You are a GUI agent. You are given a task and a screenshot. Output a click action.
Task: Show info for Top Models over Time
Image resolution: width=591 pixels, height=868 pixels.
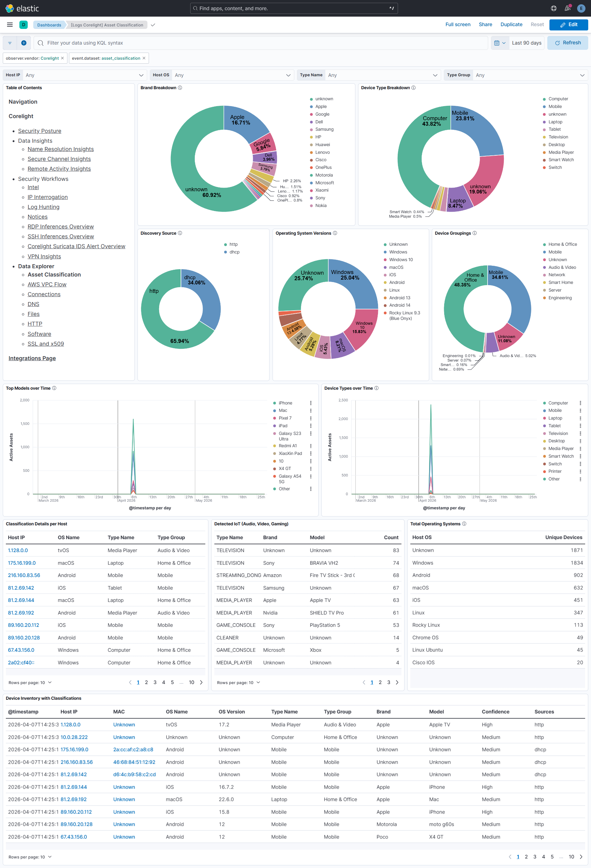54,388
